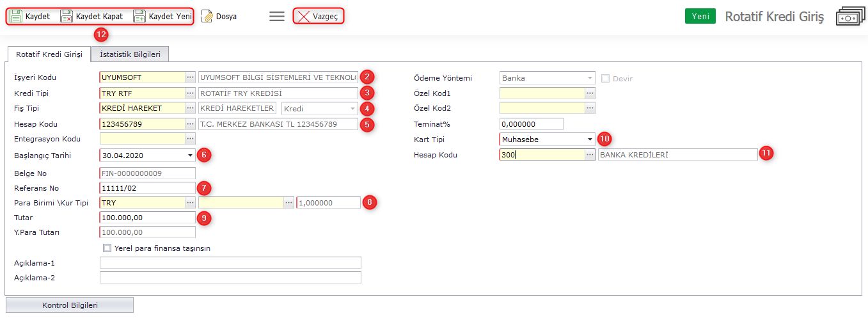Expand the Başlangıç Tarihi date dropdown
Screen dimensions: 868x320
190,155
